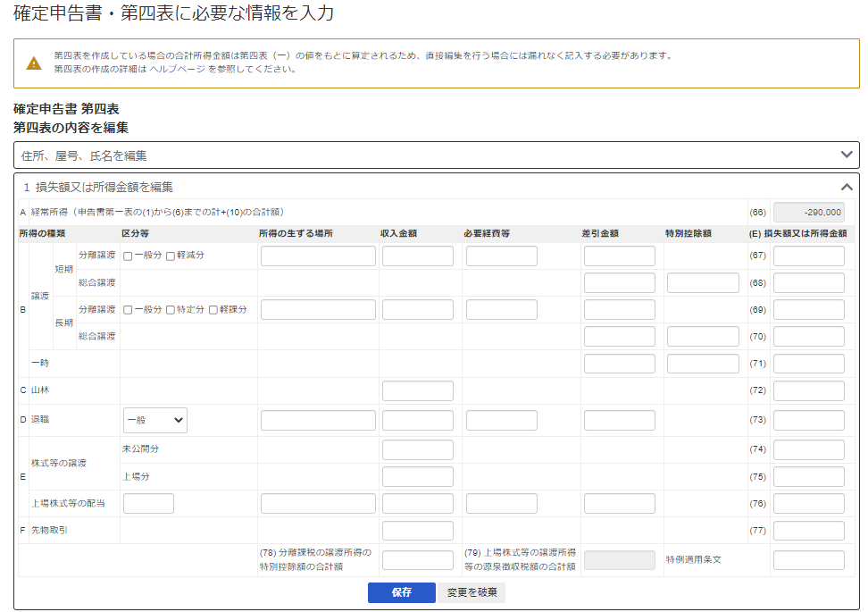The height and width of the screenshot is (612, 868).
Task: Focus the 一時 特別控除額 field
Action: (703, 364)
